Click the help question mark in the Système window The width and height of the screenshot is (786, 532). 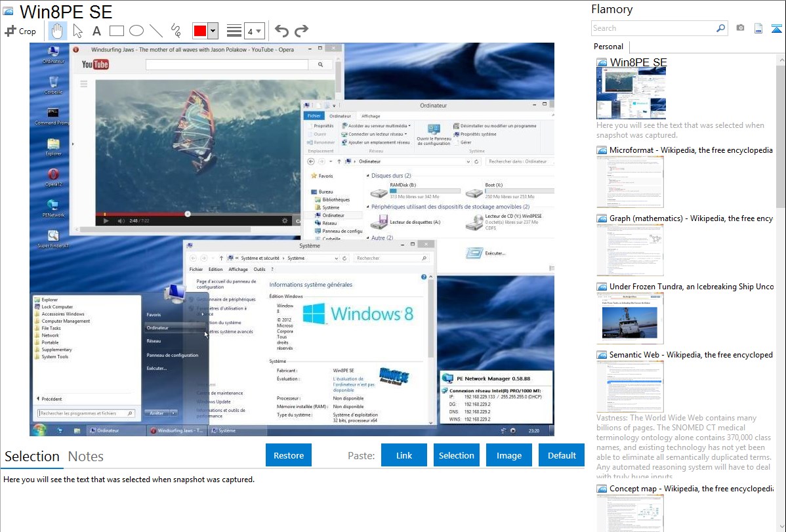pyautogui.click(x=424, y=277)
